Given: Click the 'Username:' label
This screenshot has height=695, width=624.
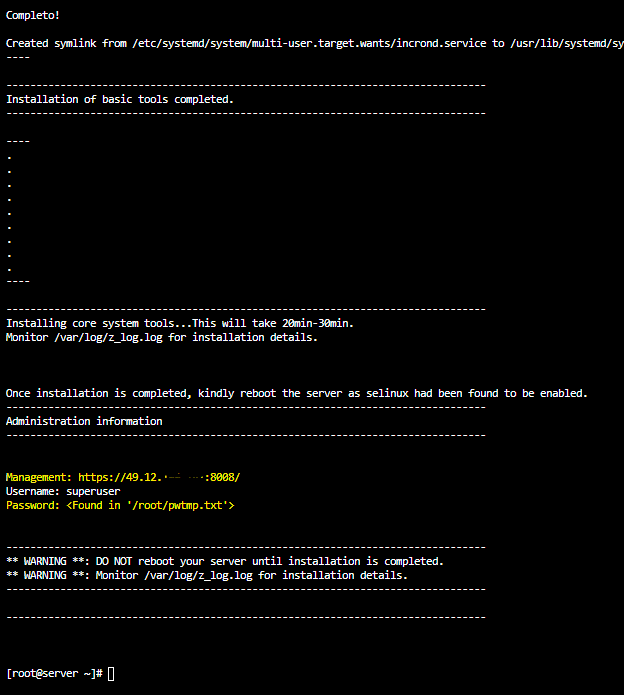Looking at the screenshot, I should click(33, 491).
